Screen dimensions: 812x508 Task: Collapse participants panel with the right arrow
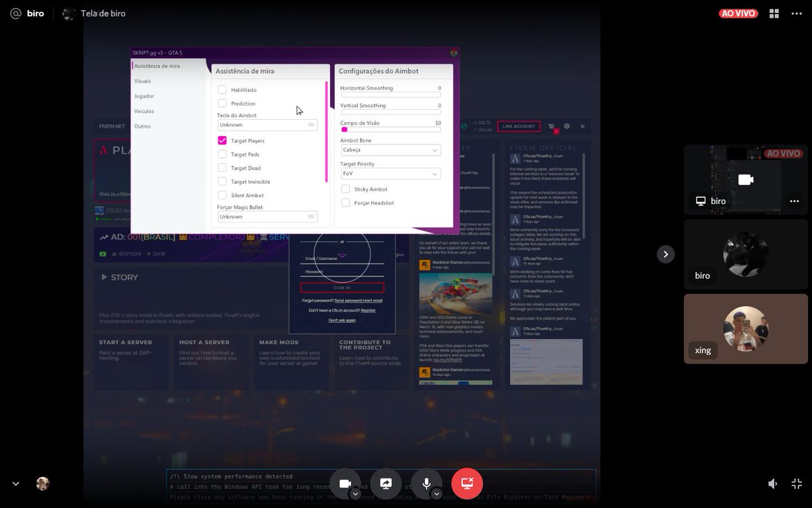[x=666, y=254]
